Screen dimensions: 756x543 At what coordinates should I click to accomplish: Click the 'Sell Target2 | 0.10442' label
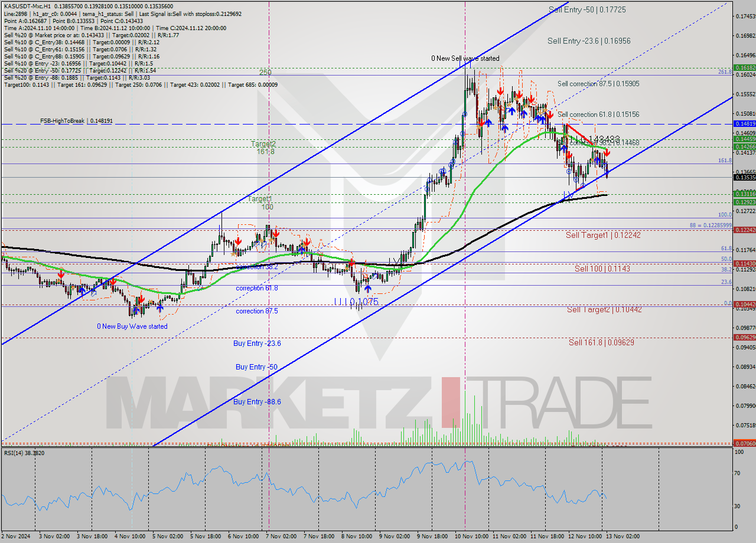tap(604, 309)
